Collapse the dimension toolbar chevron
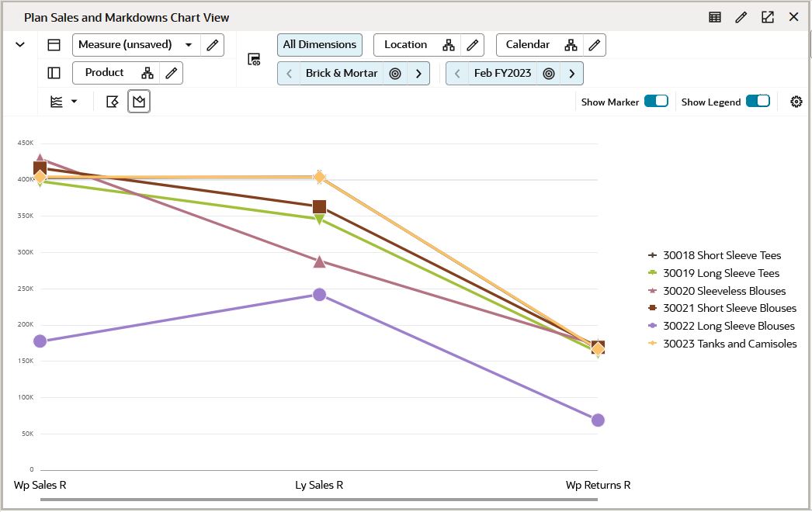This screenshot has height=512, width=812. (20, 44)
